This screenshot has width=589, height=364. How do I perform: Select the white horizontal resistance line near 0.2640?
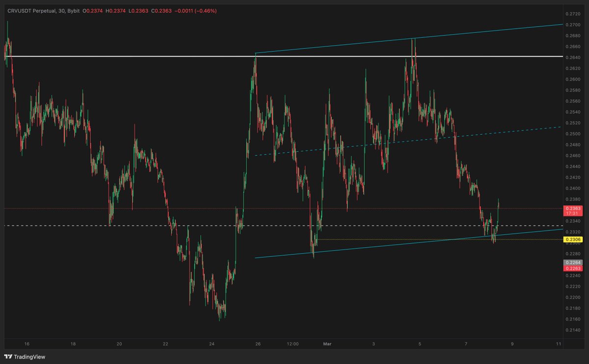tap(147, 57)
